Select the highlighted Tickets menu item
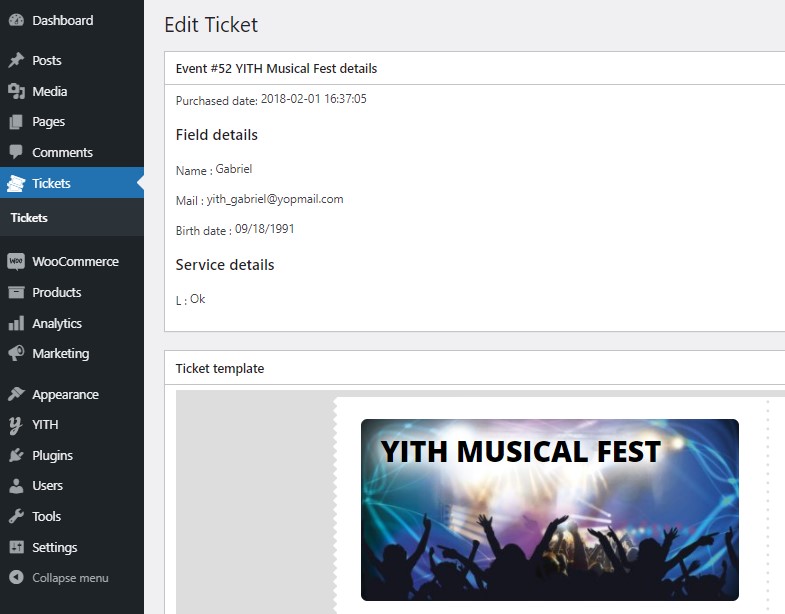 [x=51, y=184]
